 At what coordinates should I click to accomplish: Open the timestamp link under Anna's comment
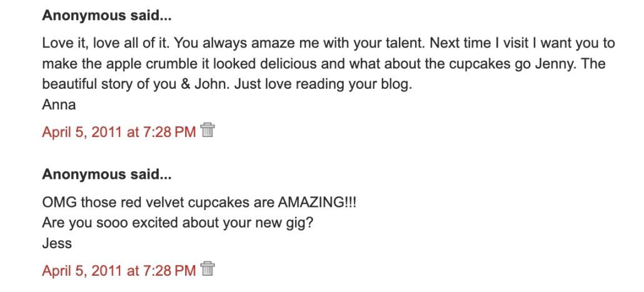[x=119, y=132]
